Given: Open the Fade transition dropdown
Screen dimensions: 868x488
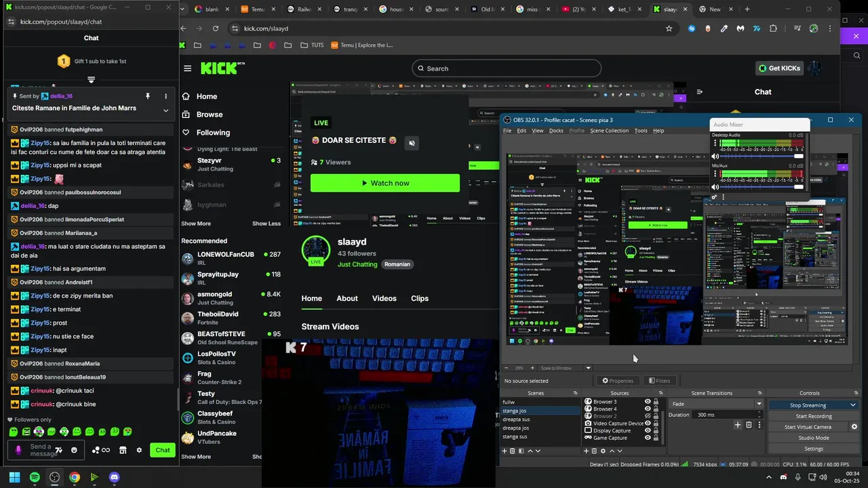Looking at the screenshot, I should click(x=759, y=404).
